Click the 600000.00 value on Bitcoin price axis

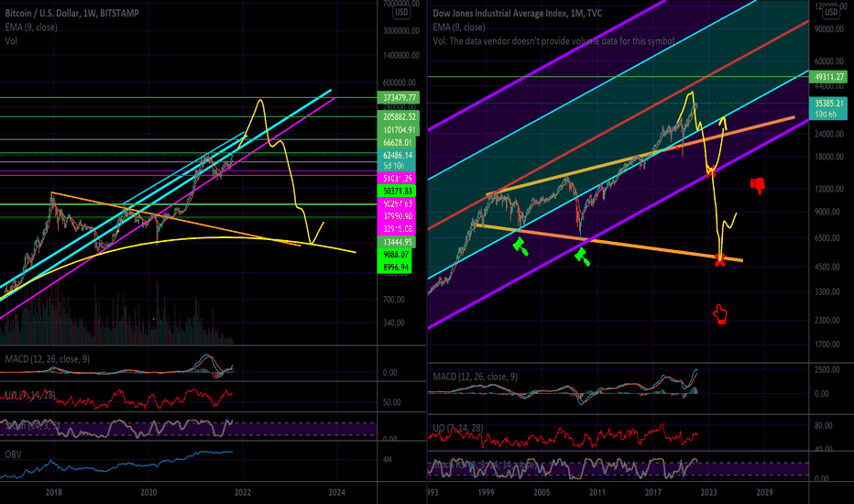pos(400,82)
